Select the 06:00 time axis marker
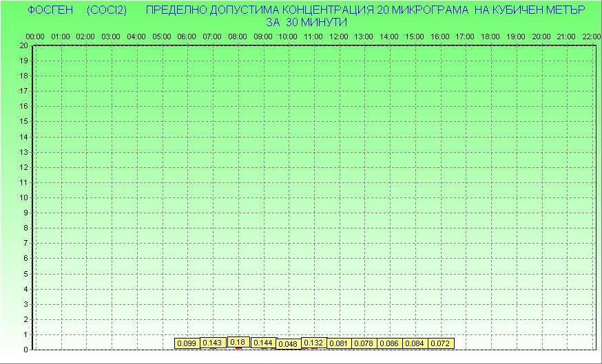 point(187,36)
